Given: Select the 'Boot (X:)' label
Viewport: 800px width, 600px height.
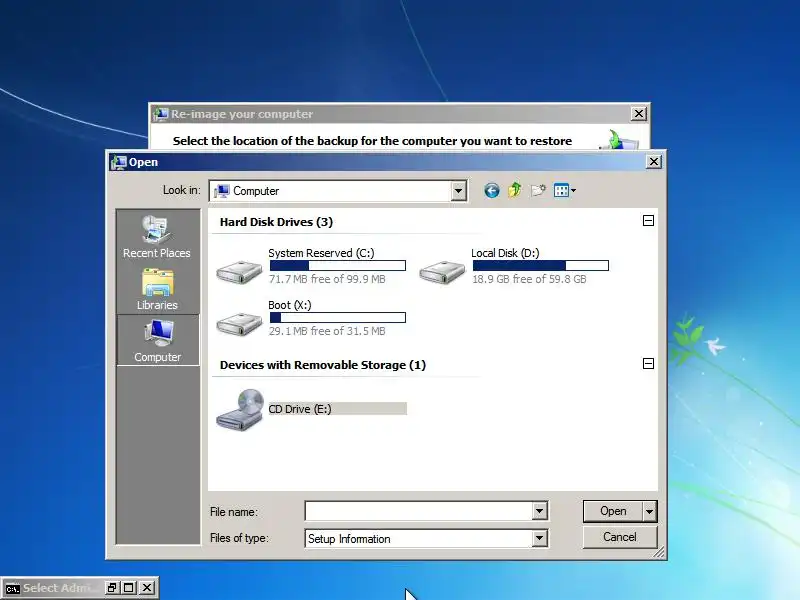Looking at the screenshot, I should point(290,305).
